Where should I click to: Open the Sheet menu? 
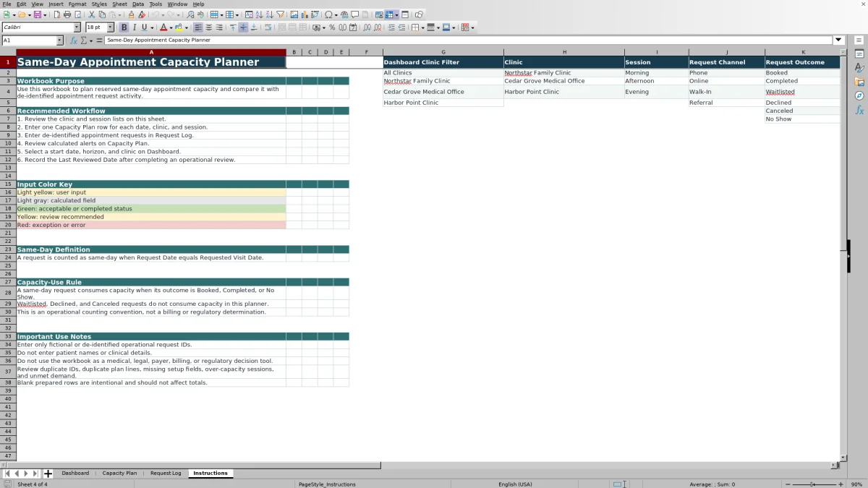[119, 4]
